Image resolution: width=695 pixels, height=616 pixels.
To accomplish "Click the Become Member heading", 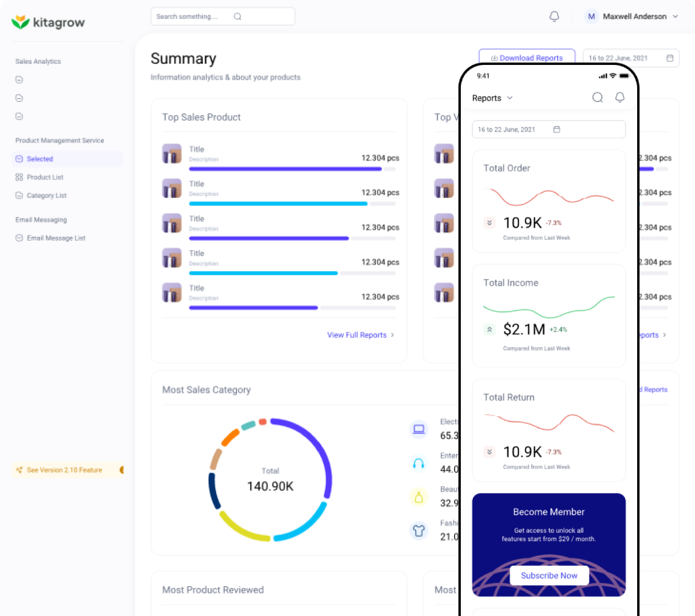I will [549, 512].
